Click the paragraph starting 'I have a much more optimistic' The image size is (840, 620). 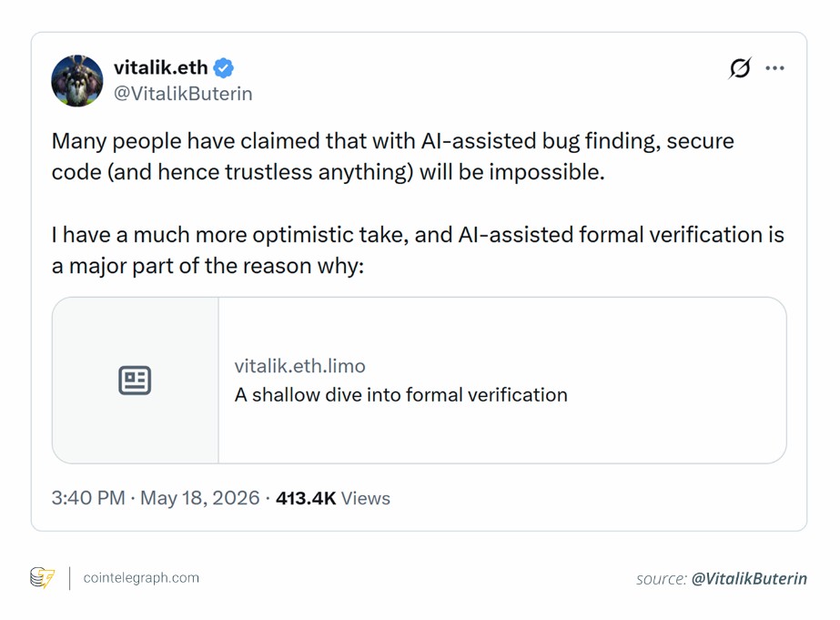click(x=418, y=250)
